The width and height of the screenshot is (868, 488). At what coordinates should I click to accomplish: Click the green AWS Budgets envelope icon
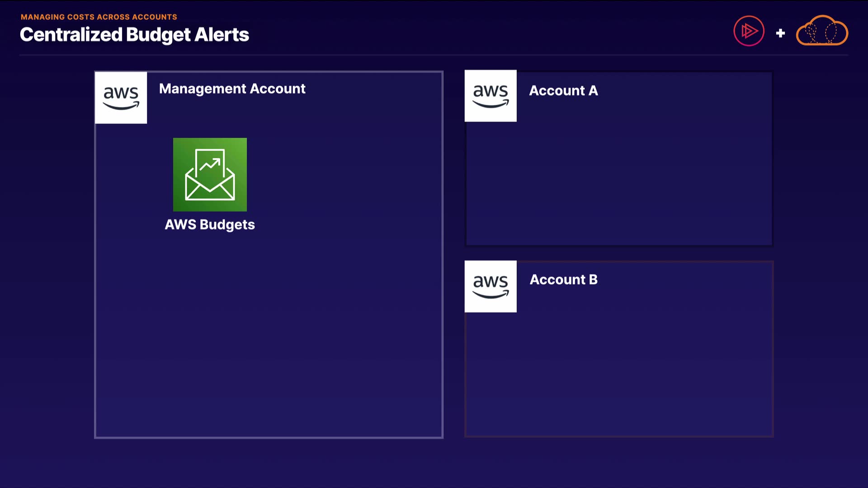210,174
